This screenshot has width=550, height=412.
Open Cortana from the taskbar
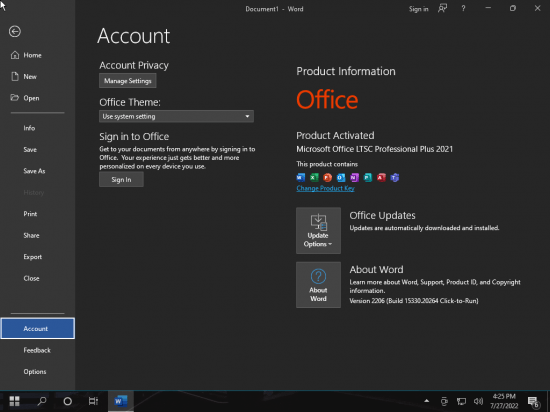click(x=67, y=401)
